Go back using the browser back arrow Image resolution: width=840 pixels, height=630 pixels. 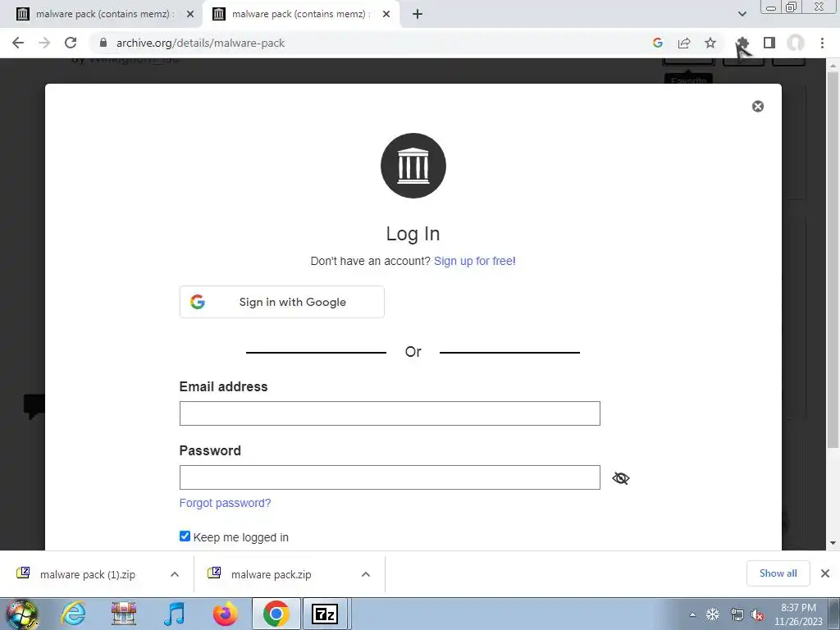click(18, 43)
